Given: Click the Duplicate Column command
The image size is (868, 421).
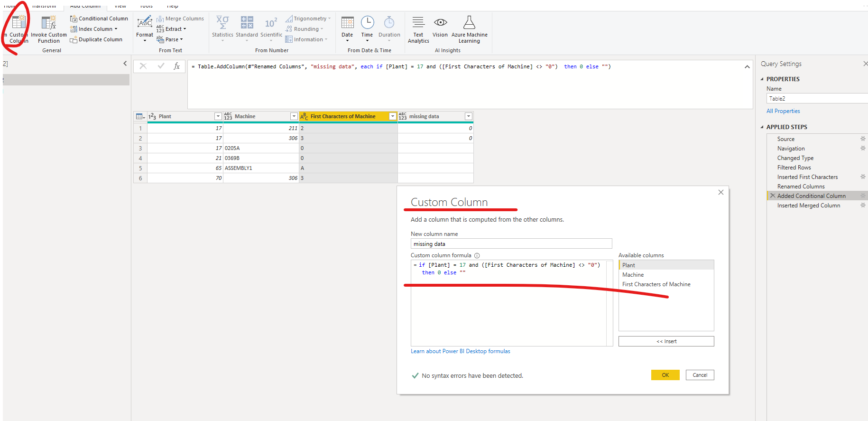Looking at the screenshot, I should coord(96,39).
